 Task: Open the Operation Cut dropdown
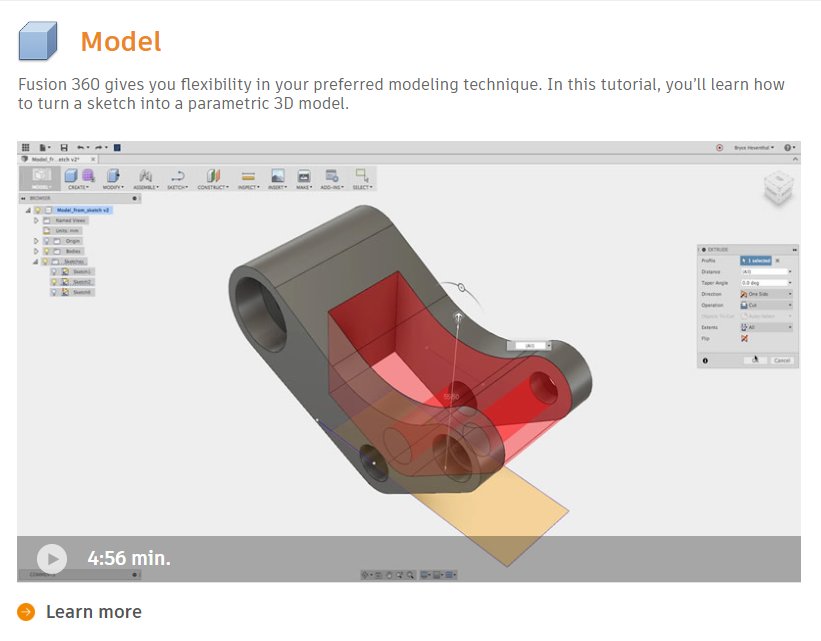click(x=766, y=305)
